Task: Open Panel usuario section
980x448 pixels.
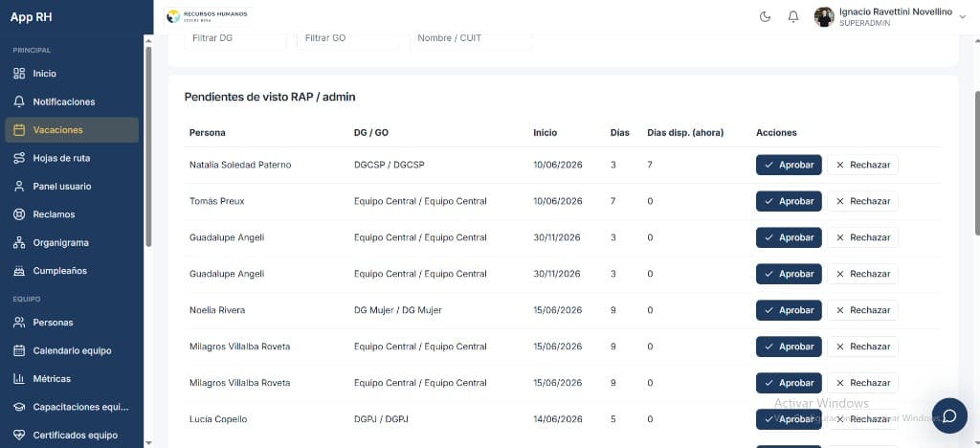Action: [x=72, y=187]
